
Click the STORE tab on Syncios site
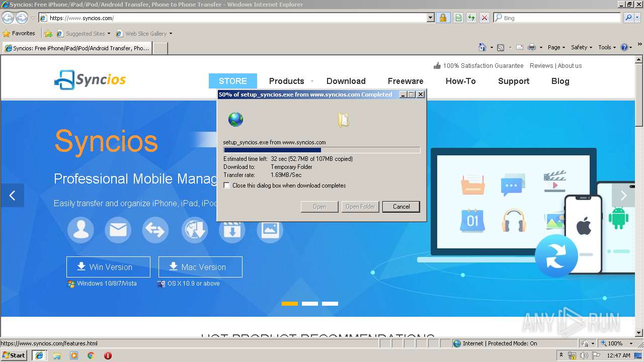coord(233,81)
